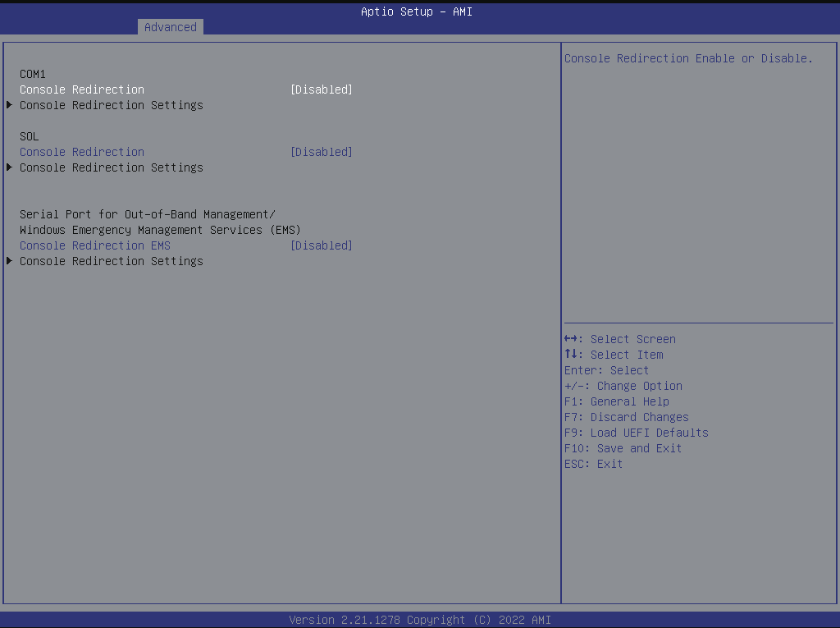The width and height of the screenshot is (840, 628).
Task: Click the ESC: Exit hint
Action: [x=593, y=464]
